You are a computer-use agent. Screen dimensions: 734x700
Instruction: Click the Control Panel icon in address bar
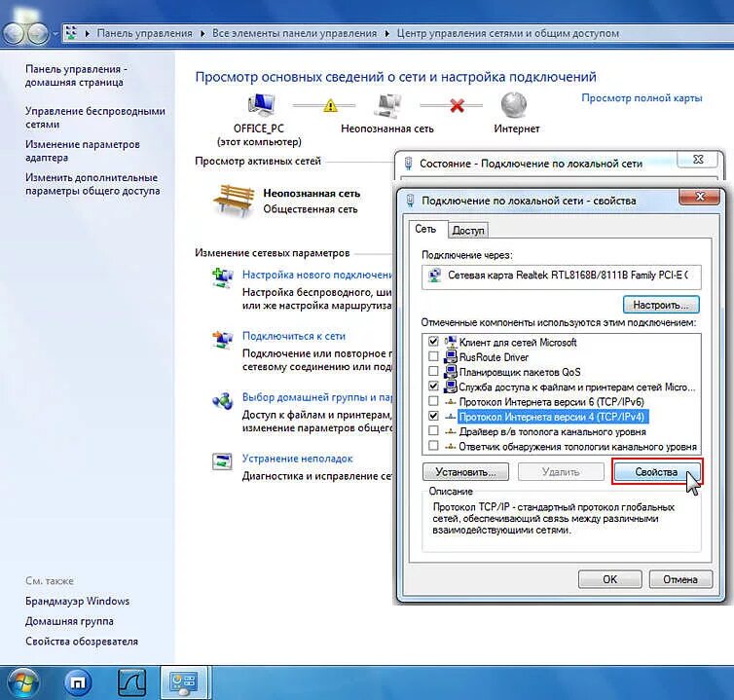click(x=71, y=33)
